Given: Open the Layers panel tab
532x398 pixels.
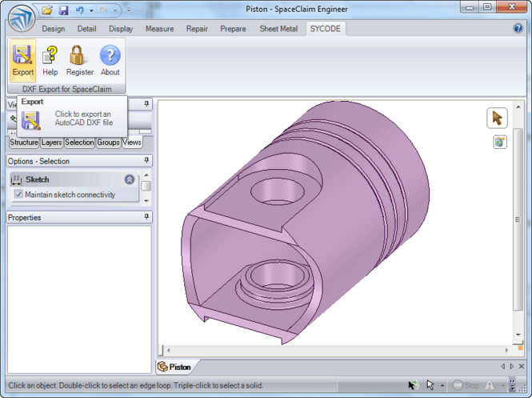Looking at the screenshot, I should point(51,143).
